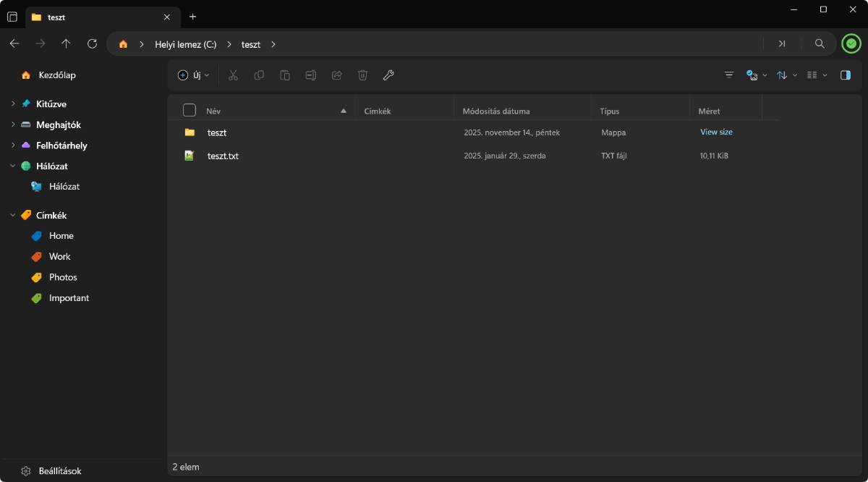The width and height of the screenshot is (868, 482).
Task: Click the Cut scissors icon
Action: tap(233, 75)
